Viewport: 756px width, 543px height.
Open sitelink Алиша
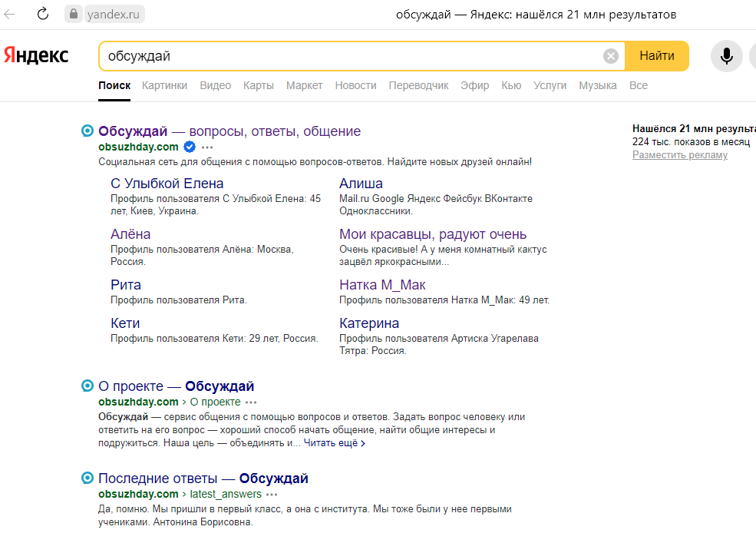click(x=361, y=184)
